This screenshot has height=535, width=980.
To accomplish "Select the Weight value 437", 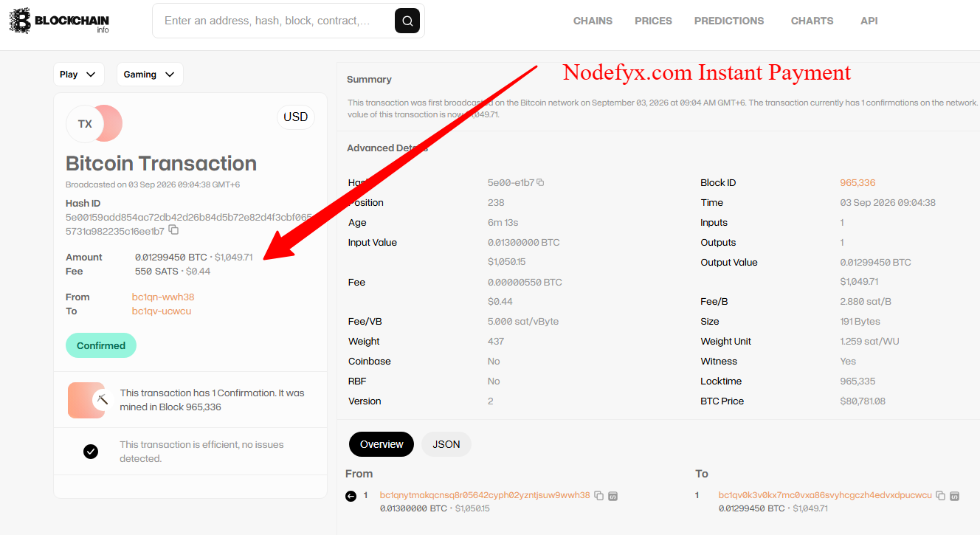I will point(496,341).
